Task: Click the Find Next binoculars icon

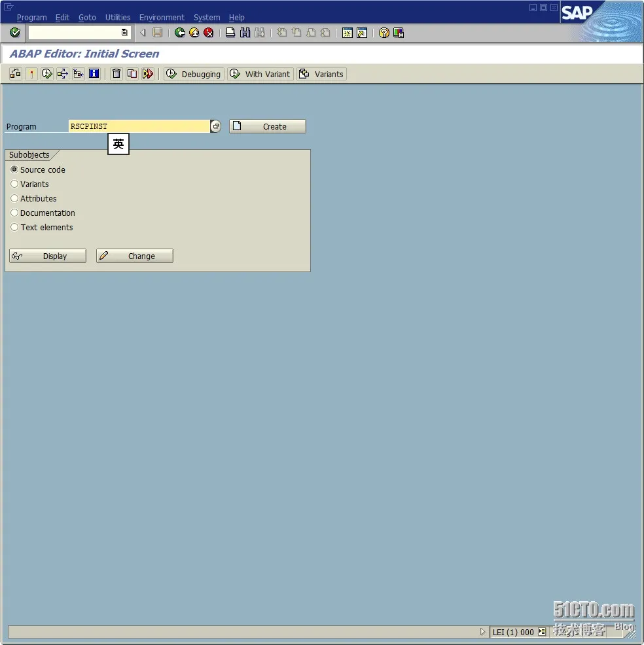Action: pos(260,33)
